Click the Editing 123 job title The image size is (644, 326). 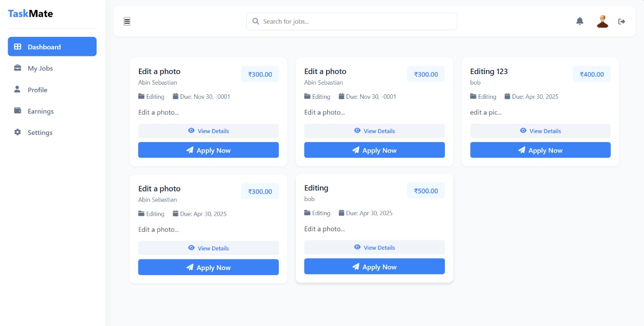tap(489, 72)
